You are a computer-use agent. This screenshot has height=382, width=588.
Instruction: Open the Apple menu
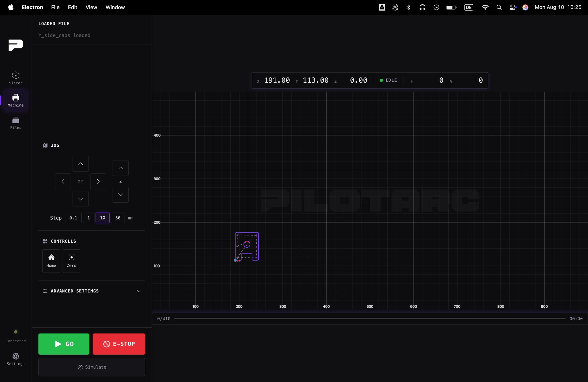click(x=11, y=7)
